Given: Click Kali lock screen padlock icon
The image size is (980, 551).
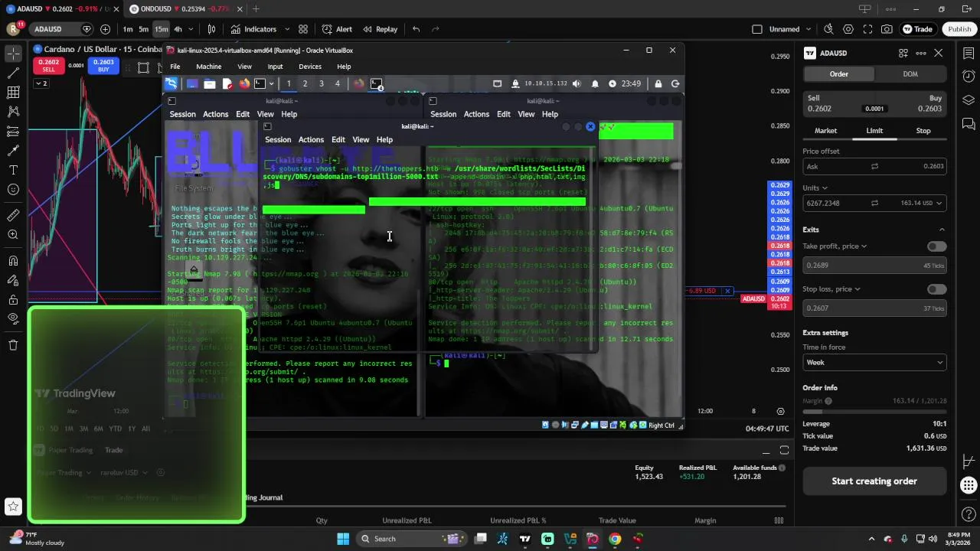Looking at the screenshot, I should coord(658,83).
